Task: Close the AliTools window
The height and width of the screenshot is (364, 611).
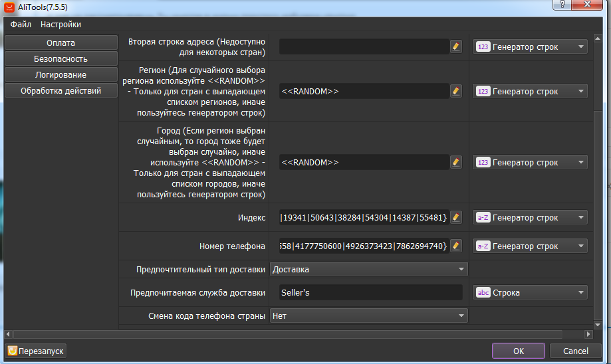Action: click(588, 4)
